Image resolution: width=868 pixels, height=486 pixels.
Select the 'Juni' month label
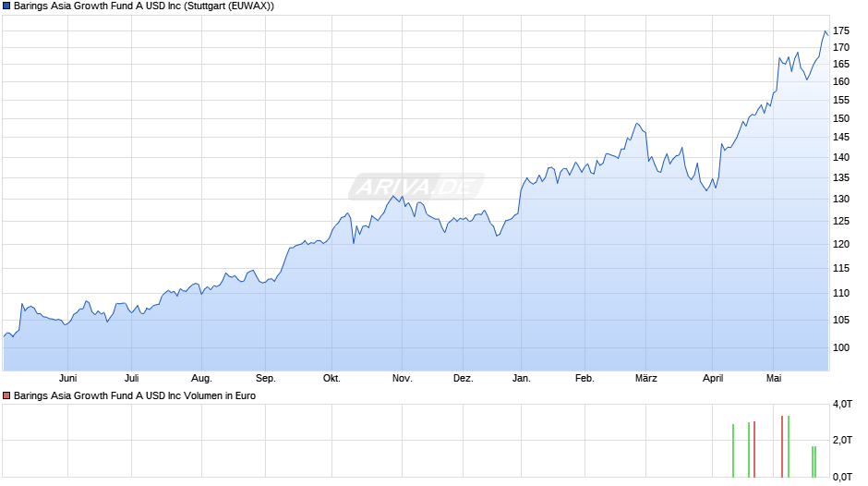pyautogui.click(x=67, y=379)
